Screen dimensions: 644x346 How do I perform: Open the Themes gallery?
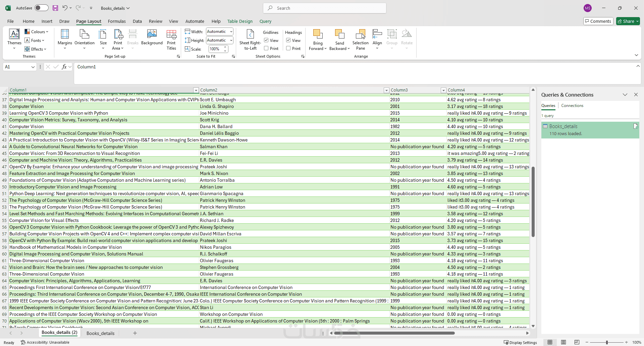(14, 39)
